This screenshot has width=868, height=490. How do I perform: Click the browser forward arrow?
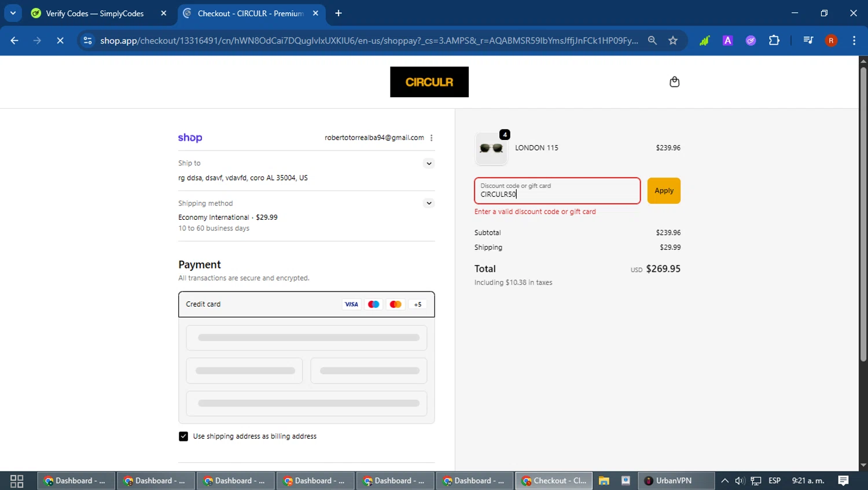tap(37, 40)
